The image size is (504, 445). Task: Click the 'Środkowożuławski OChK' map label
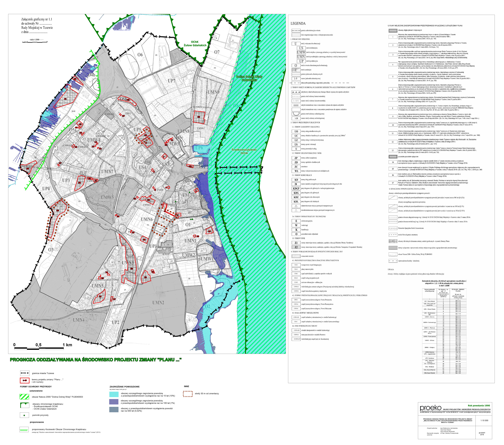coord(244,151)
